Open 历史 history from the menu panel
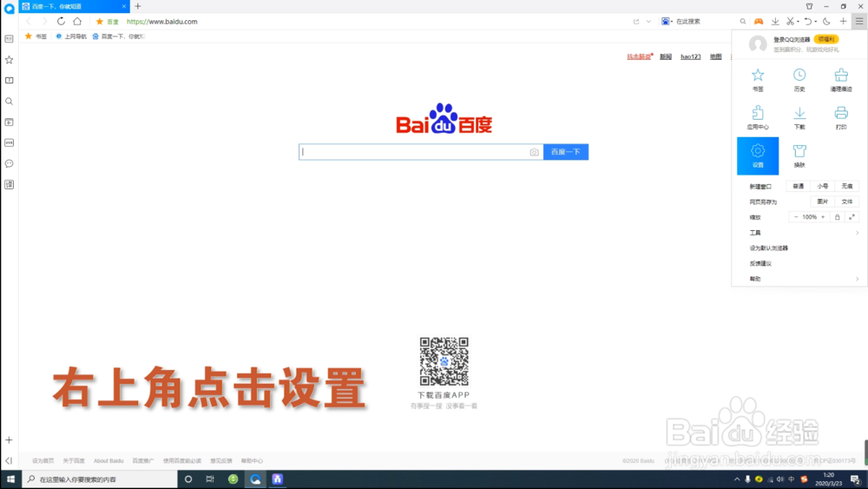The width and height of the screenshot is (868, 489). pyautogui.click(x=799, y=80)
